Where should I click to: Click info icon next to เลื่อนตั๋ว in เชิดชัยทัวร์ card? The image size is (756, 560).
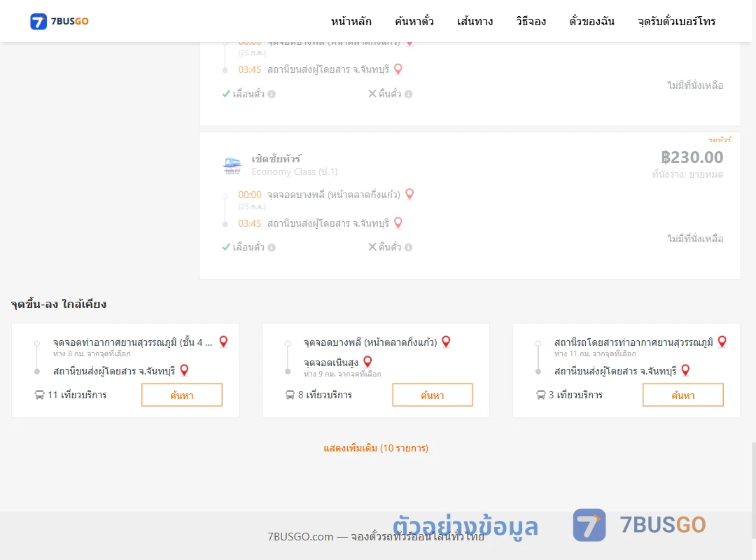click(272, 247)
